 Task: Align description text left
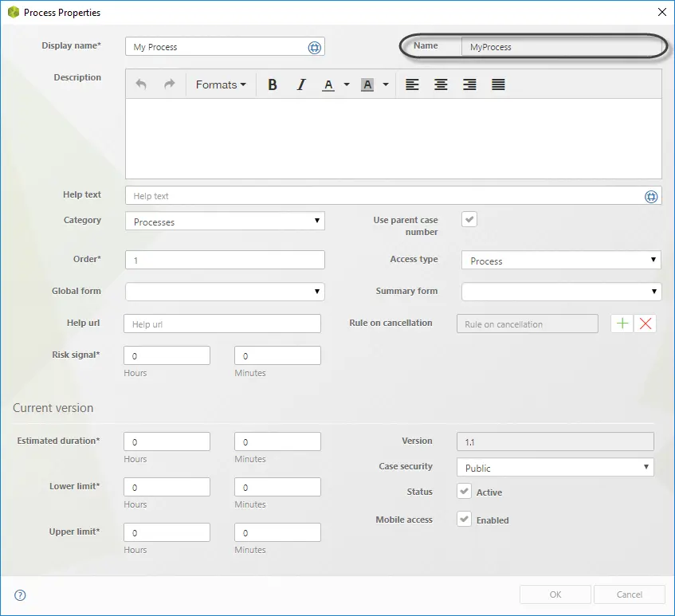pos(412,84)
